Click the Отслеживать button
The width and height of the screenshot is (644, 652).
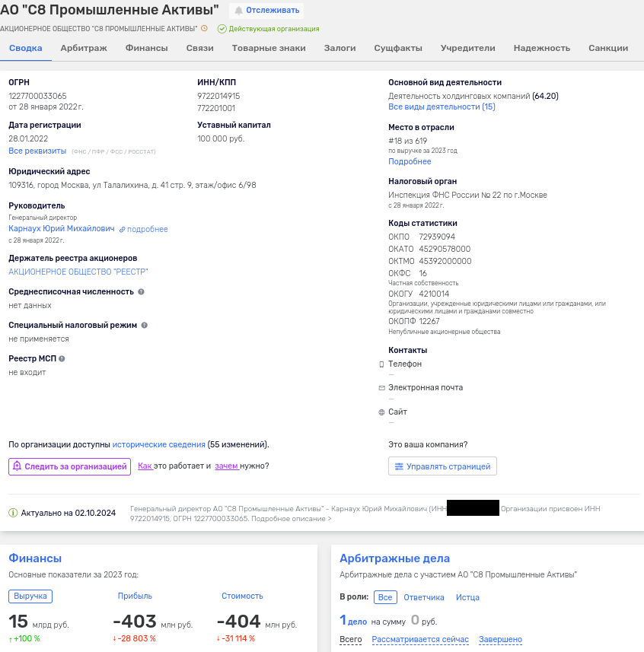coord(266,11)
